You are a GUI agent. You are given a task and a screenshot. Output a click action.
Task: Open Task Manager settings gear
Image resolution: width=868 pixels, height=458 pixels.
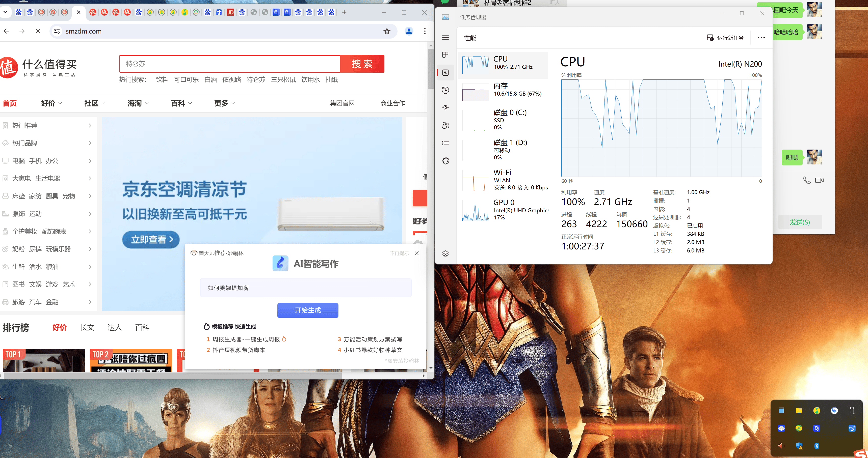point(445,253)
